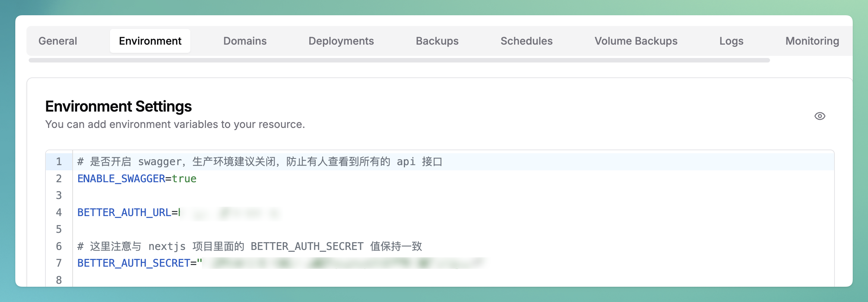
Task: Click the horizontal tab scrollbar
Action: 399,60
